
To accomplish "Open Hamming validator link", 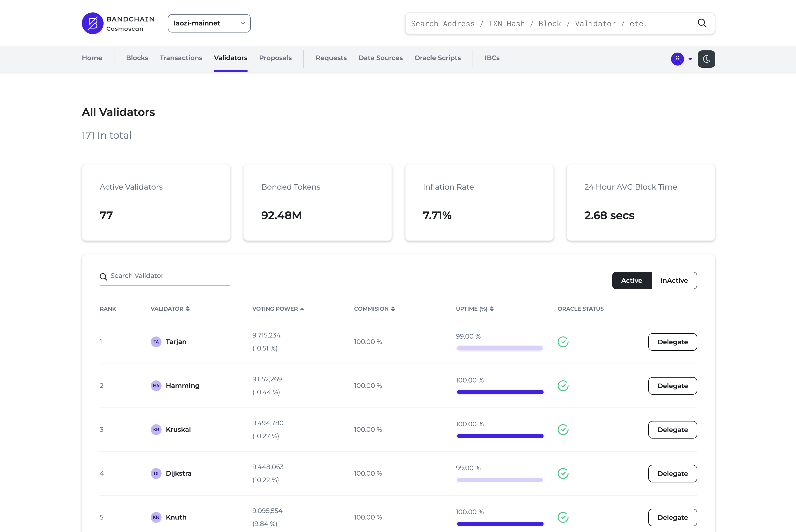I will [182, 386].
